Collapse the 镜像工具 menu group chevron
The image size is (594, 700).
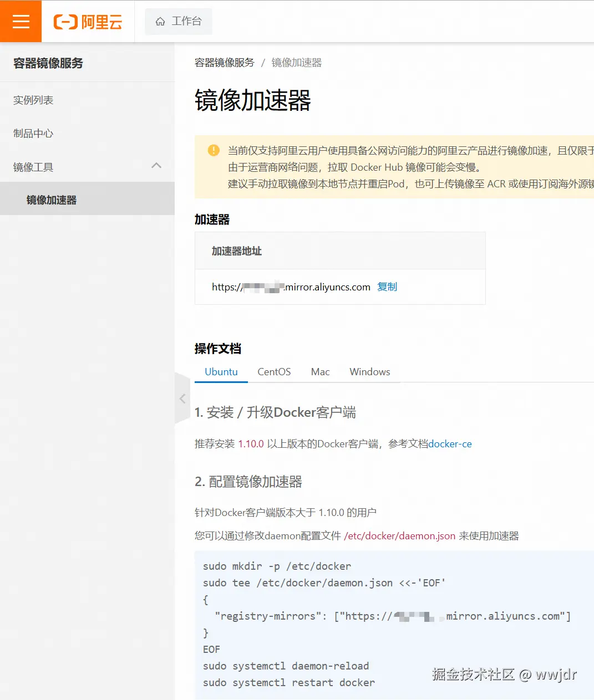pos(156,166)
